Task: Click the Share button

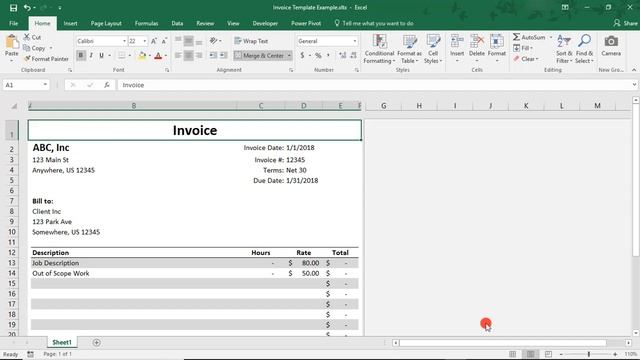Action: pos(625,23)
